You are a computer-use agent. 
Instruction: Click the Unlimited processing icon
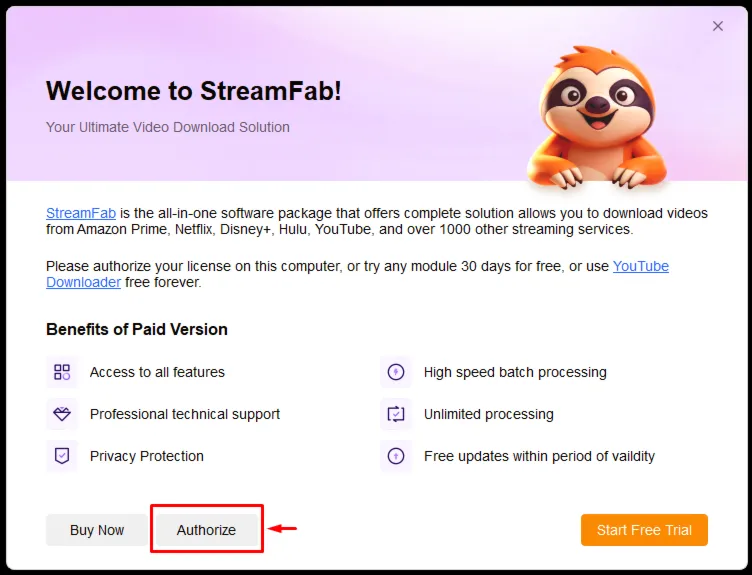[x=396, y=414]
